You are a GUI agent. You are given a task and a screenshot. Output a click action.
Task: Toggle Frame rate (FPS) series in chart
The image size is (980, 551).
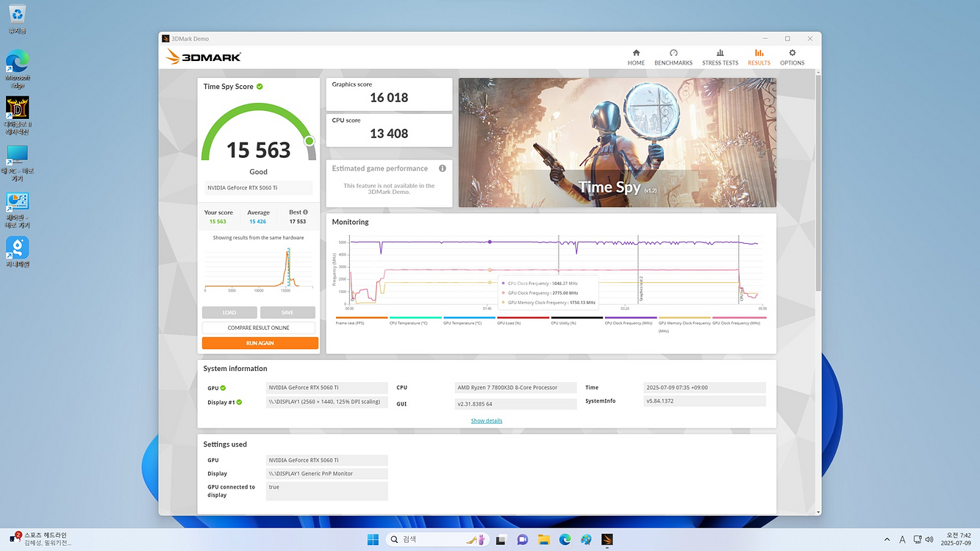[x=362, y=321]
